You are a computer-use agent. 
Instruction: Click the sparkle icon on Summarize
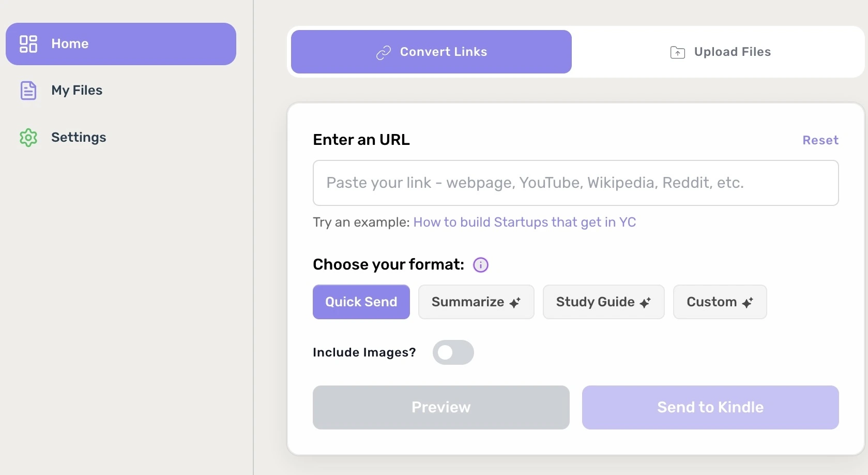coord(515,303)
